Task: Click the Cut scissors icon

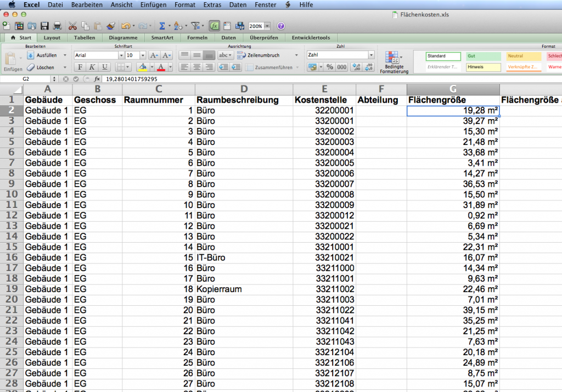Action: [72, 26]
